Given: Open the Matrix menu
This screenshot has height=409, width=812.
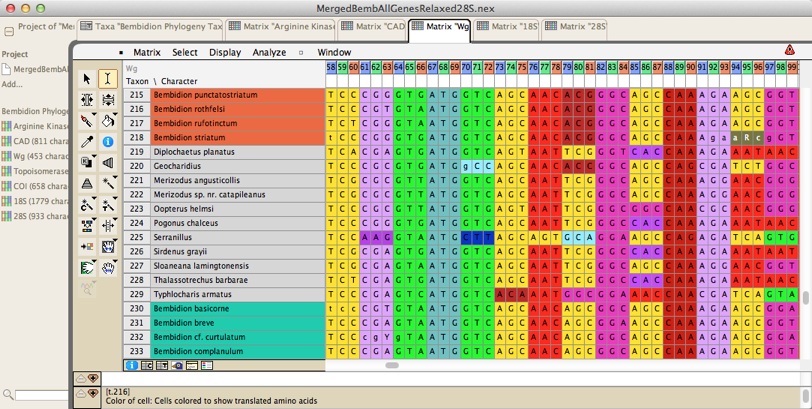Looking at the screenshot, I should click(x=147, y=52).
